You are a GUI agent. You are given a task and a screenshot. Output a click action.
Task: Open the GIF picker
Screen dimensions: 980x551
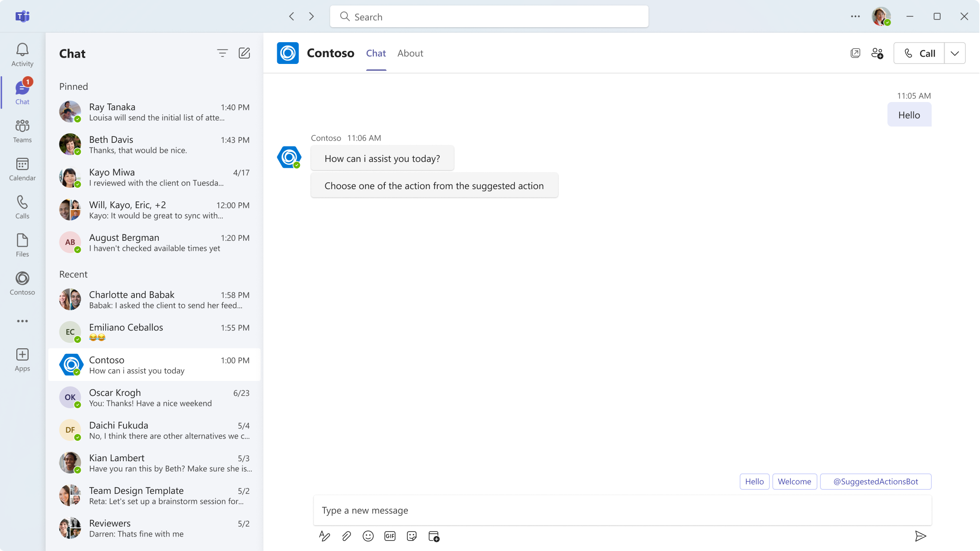390,536
